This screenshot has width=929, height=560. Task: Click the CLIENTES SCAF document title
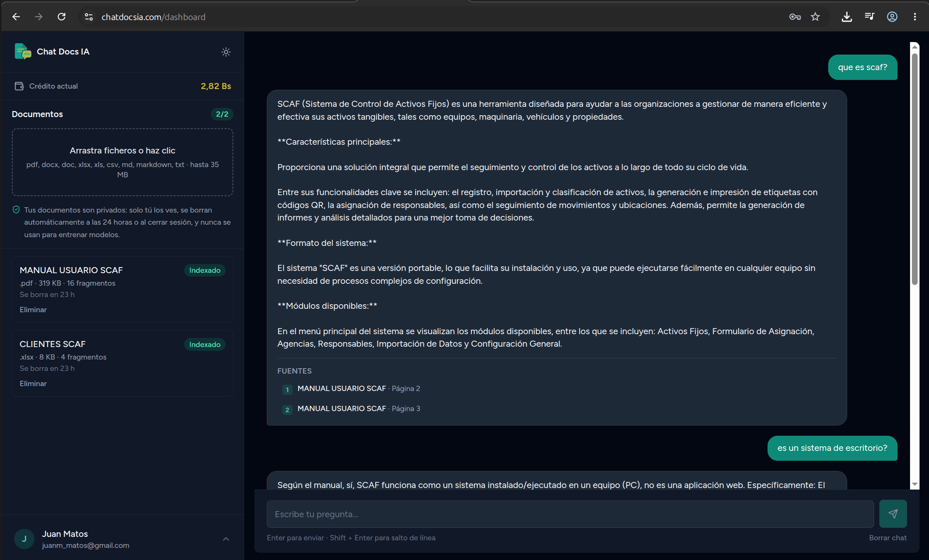(53, 344)
